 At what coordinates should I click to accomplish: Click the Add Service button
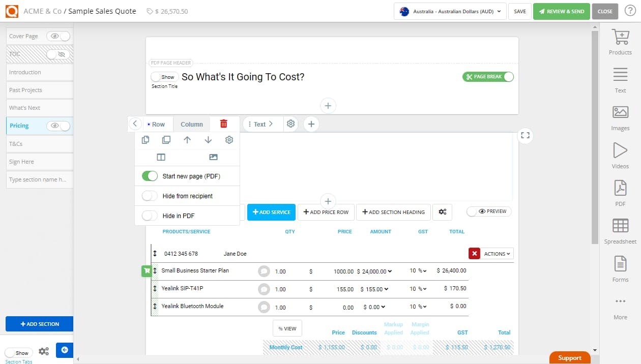271,212
